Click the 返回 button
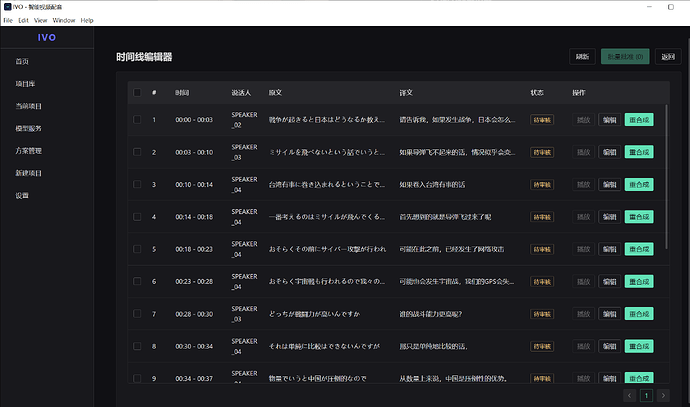Viewport: 690px width, 407px height. (668, 56)
